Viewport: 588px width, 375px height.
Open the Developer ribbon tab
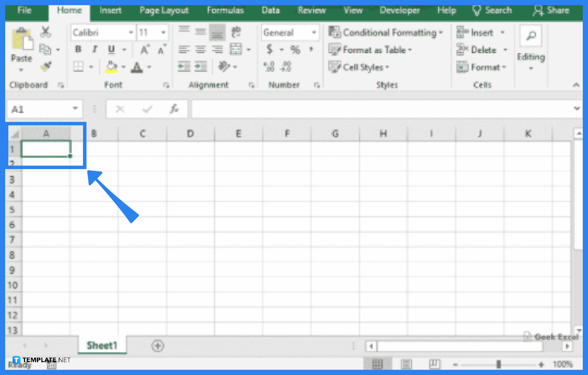(400, 10)
